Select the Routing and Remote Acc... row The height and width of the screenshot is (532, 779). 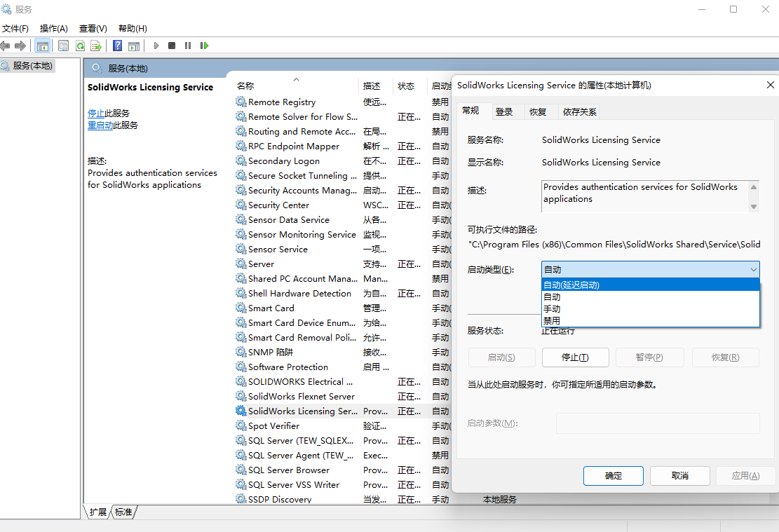(x=343, y=132)
